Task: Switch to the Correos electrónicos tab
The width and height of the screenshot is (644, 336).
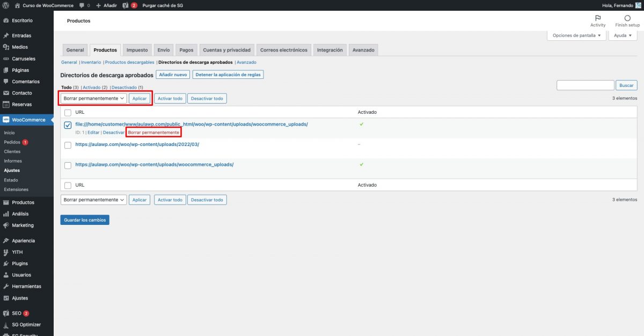Action: [283, 50]
